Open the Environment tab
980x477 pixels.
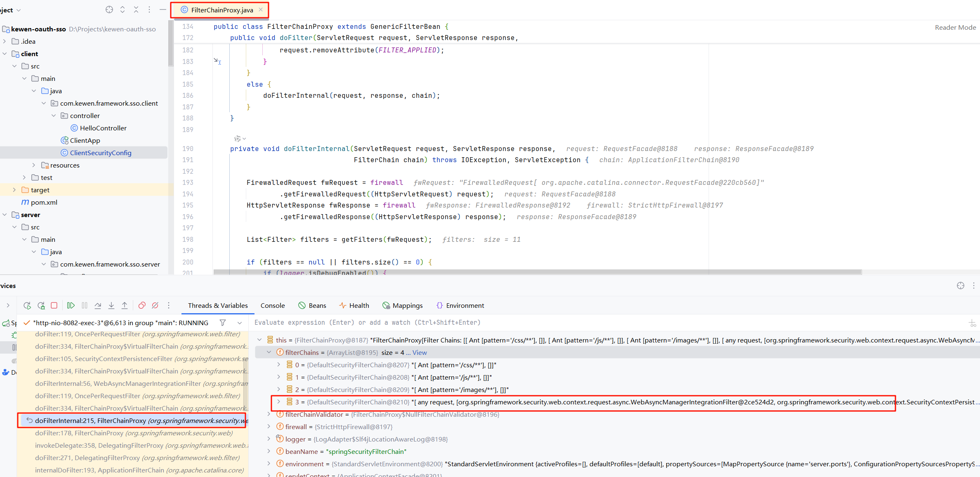(460, 305)
